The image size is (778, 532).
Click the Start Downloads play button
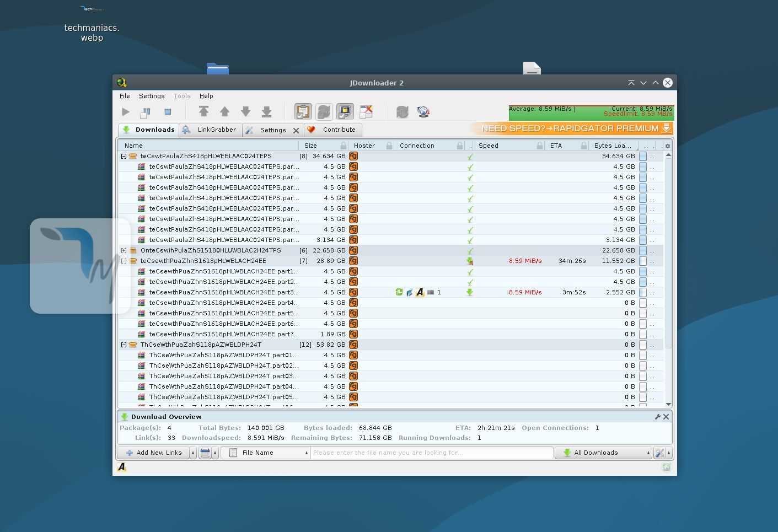pyautogui.click(x=126, y=112)
